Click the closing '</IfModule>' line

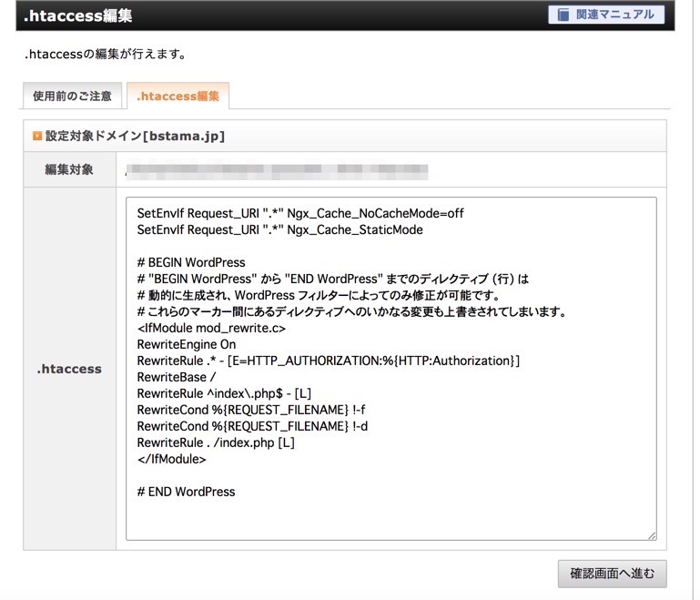pos(171,459)
